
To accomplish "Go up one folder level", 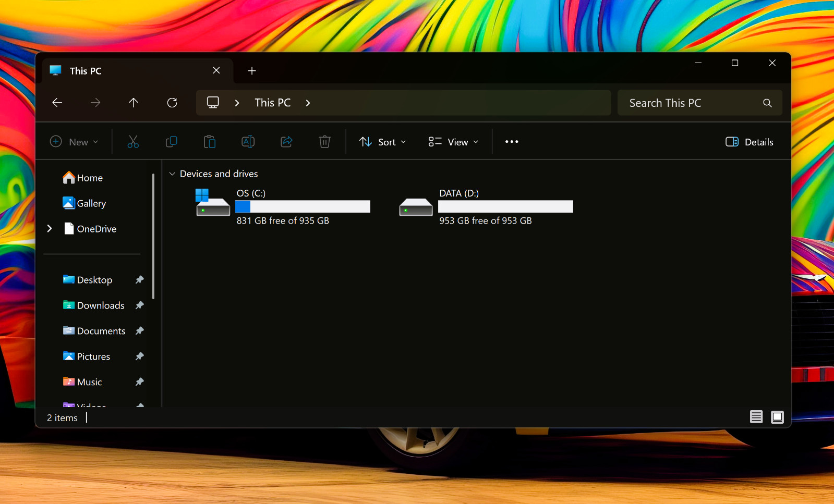I will point(134,103).
